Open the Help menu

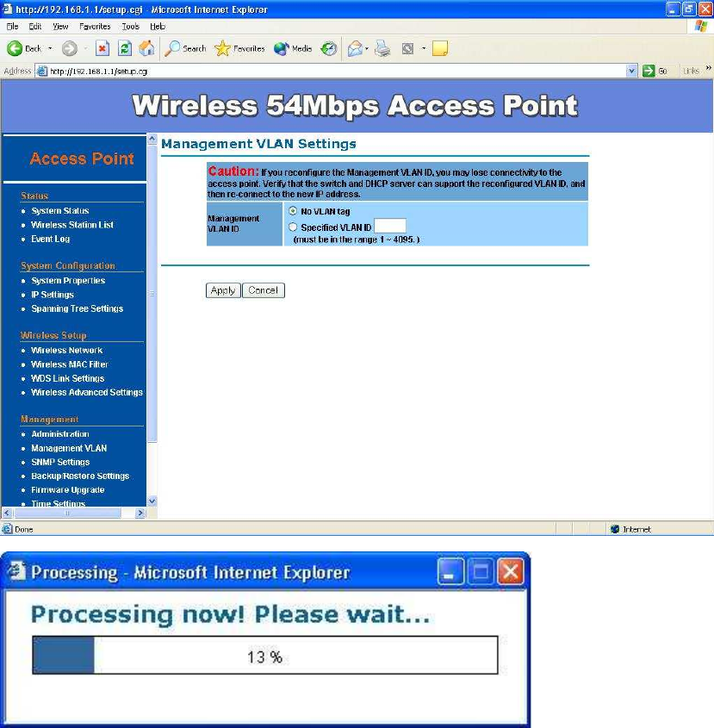tap(158, 27)
